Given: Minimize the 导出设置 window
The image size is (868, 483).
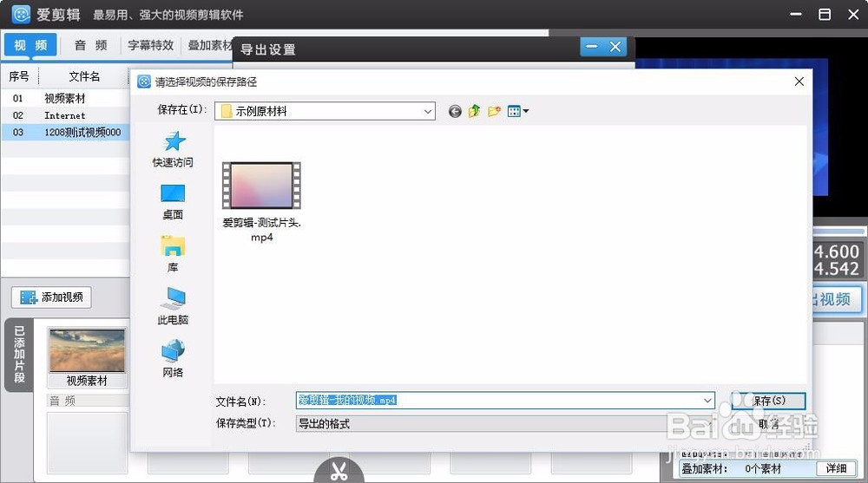Looking at the screenshot, I should tap(592, 47).
